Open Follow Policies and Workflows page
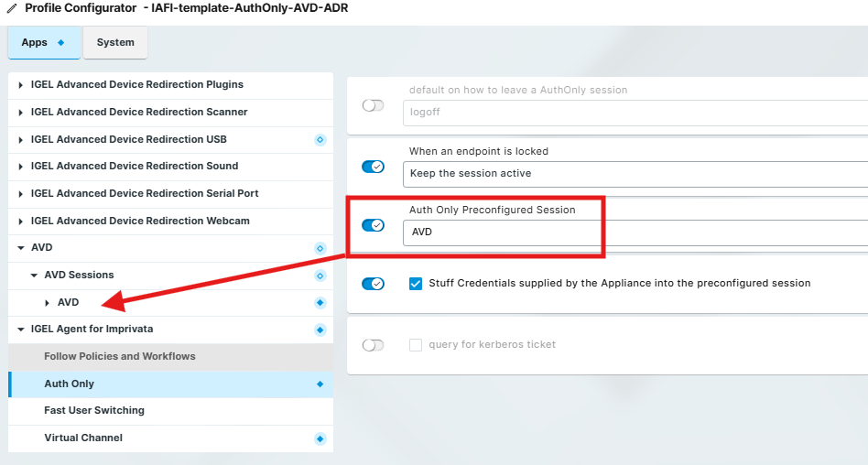The image size is (868, 465). 119,356
